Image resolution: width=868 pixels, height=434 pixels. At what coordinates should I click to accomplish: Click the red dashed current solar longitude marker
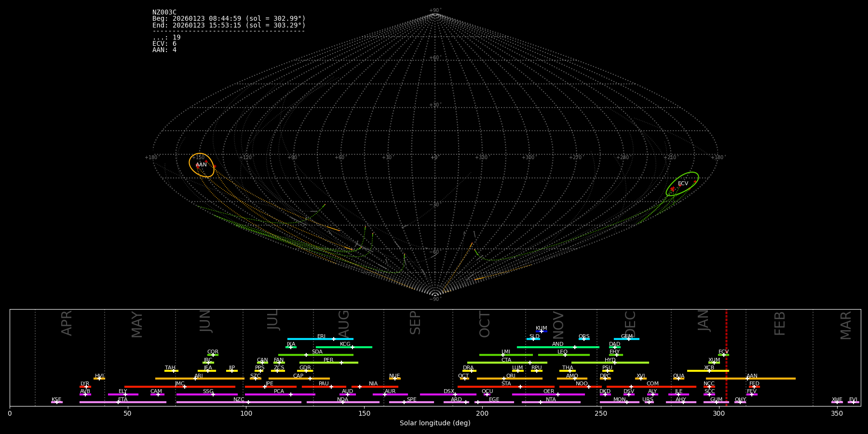point(726,357)
